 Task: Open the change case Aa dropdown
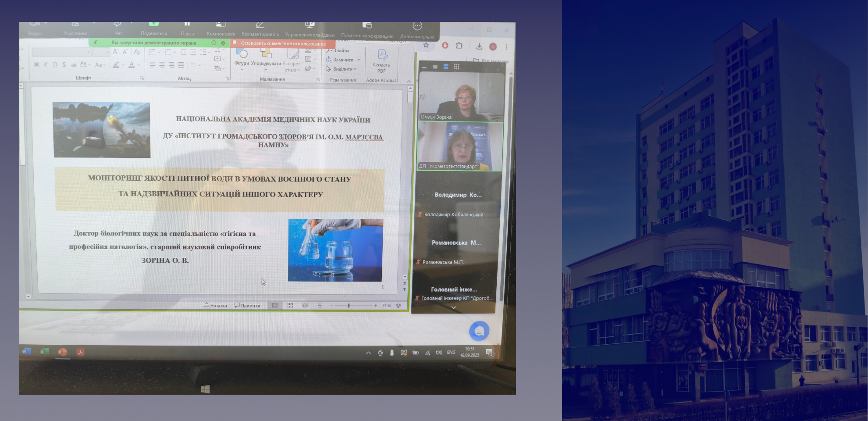pos(100,64)
